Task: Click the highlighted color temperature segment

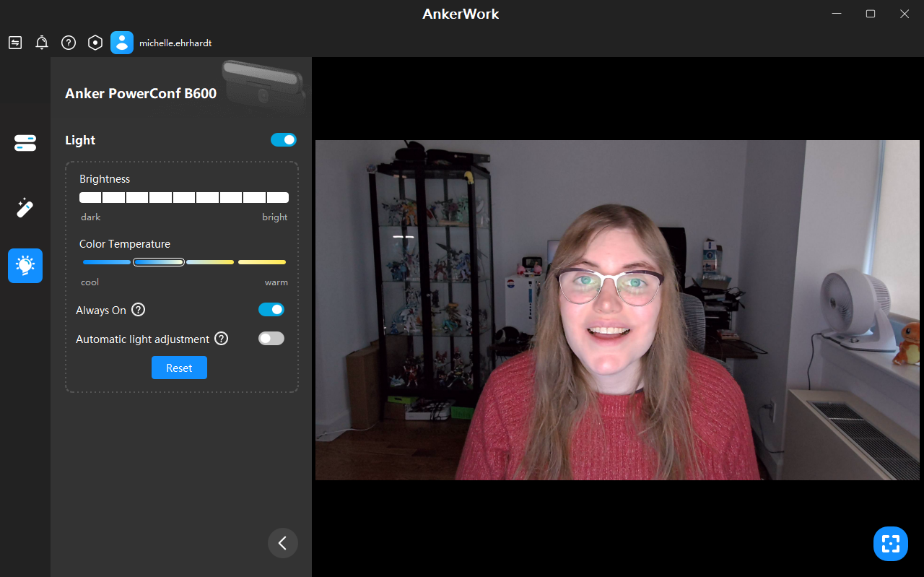Action: 159,262
